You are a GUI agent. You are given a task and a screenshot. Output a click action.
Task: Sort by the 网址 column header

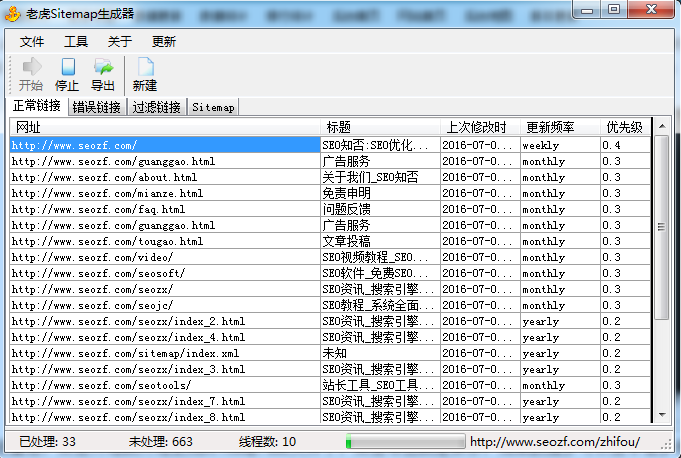click(165, 127)
